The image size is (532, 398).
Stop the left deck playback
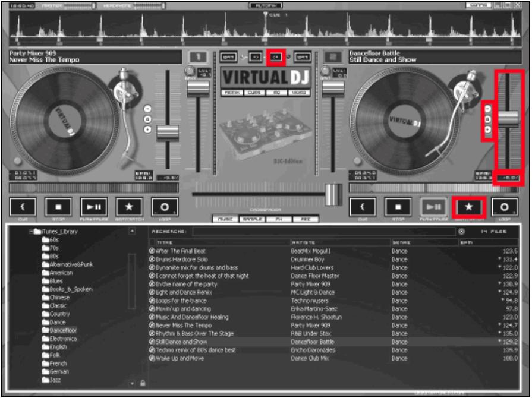click(58, 207)
